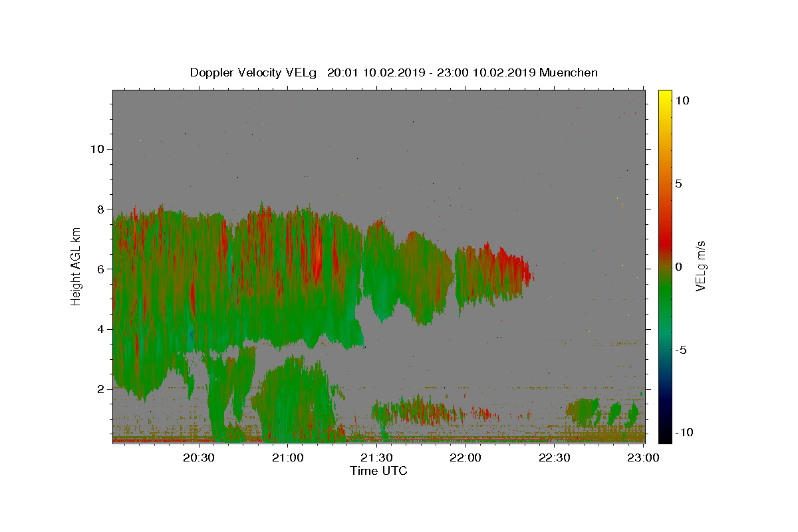Click the height label 10 on y-axis

click(x=98, y=149)
